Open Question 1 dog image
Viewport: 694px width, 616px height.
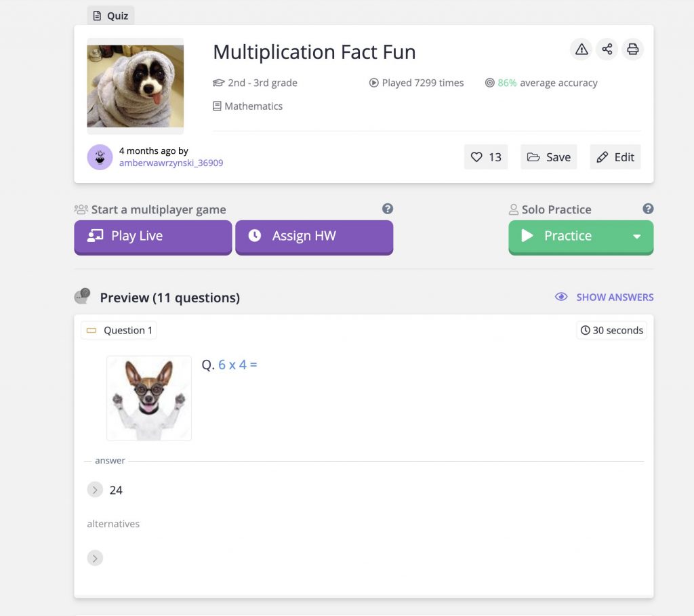[x=149, y=398]
